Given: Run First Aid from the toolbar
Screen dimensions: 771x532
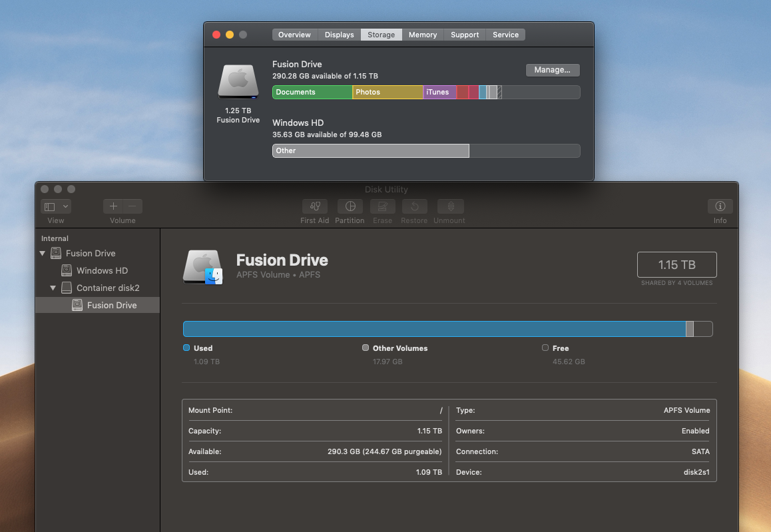Looking at the screenshot, I should (315, 206).
